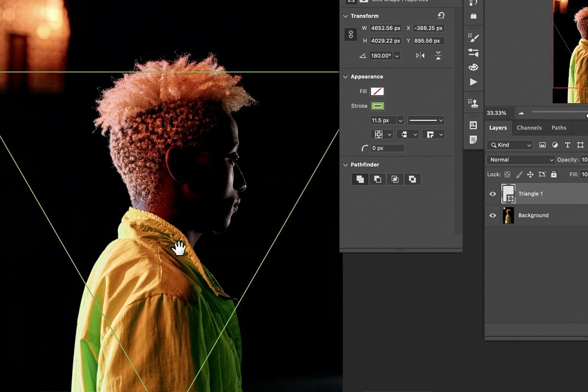Click the Navigator preview thumbnail
This screenshot has height=392, width=588.
(570, 51)
